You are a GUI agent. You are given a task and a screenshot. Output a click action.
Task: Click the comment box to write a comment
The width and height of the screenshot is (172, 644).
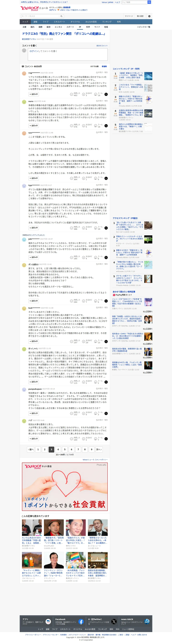click(x=68, y=54)
